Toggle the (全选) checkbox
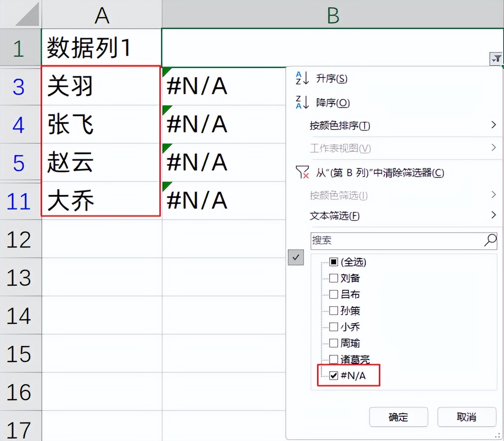The width and height of the screenshot is (504, 441). point(334,262)
